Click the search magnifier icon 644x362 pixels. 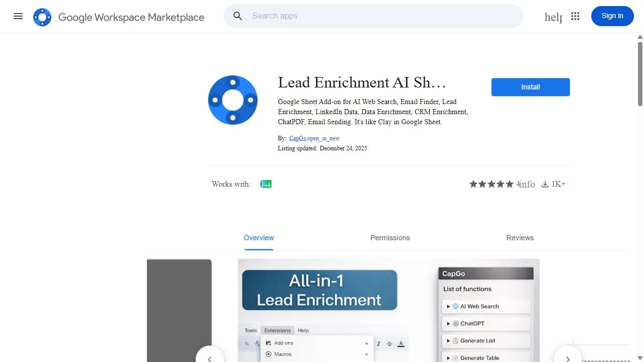click(238, 16)
